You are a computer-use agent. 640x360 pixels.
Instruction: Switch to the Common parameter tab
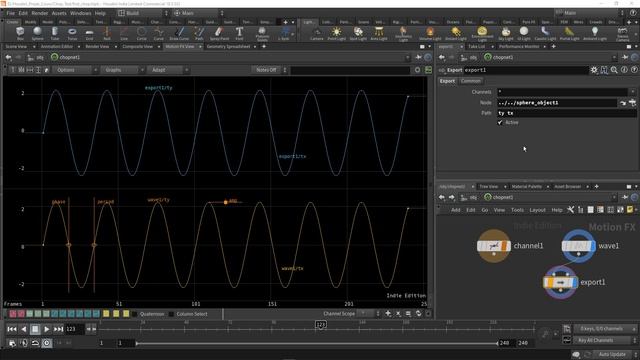pyautogui.click(x=471, y=81)
